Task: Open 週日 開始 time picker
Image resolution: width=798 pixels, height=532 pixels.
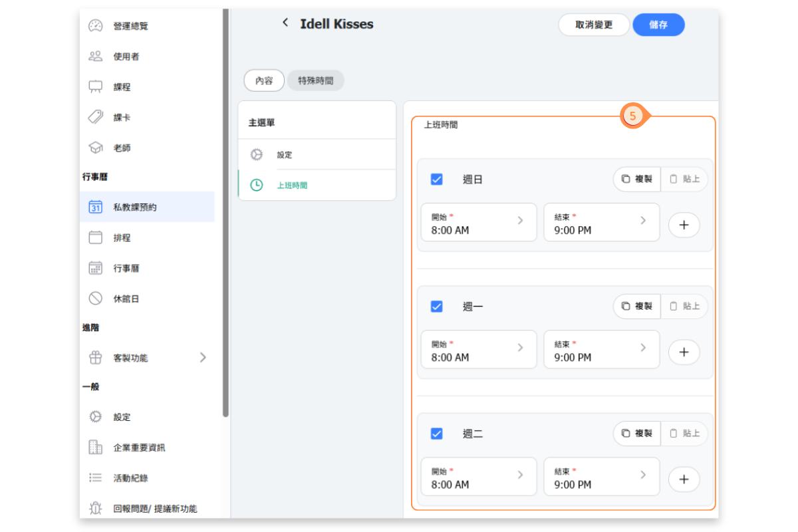Action: pos(478,222)
